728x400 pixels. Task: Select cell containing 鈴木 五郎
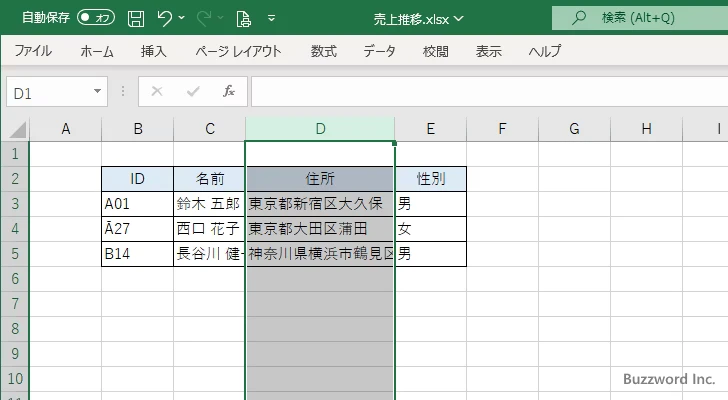pyautogui.click(x=209, y=204)
